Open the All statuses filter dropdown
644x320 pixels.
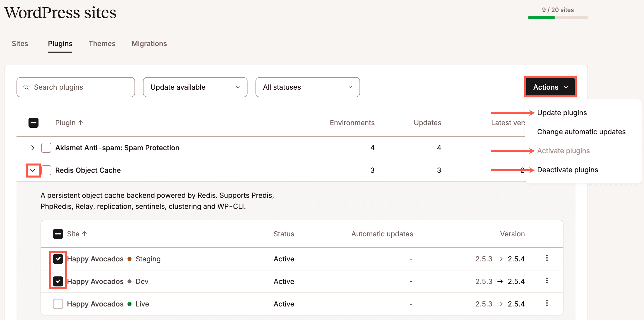click(307, 87)
